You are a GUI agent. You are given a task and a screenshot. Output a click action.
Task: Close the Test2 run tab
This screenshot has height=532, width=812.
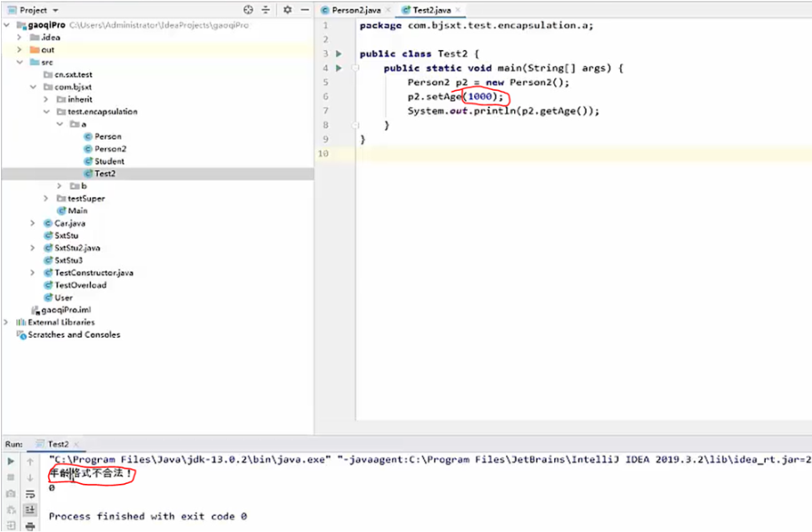point(76,445)
